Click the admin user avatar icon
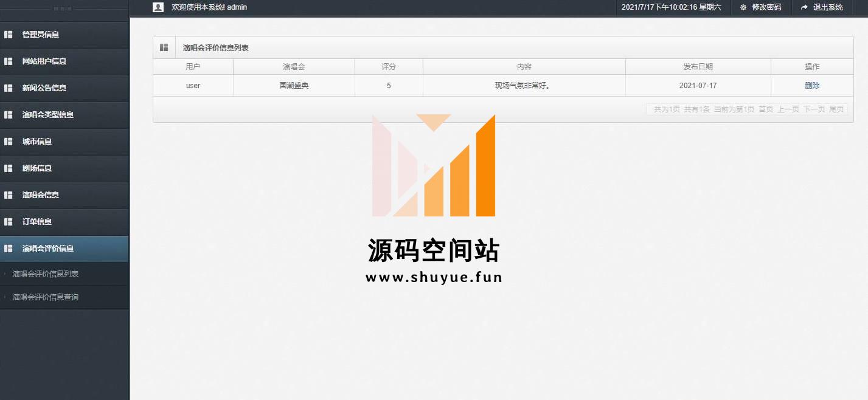868x400 pixels. click(x=158, y=7)
